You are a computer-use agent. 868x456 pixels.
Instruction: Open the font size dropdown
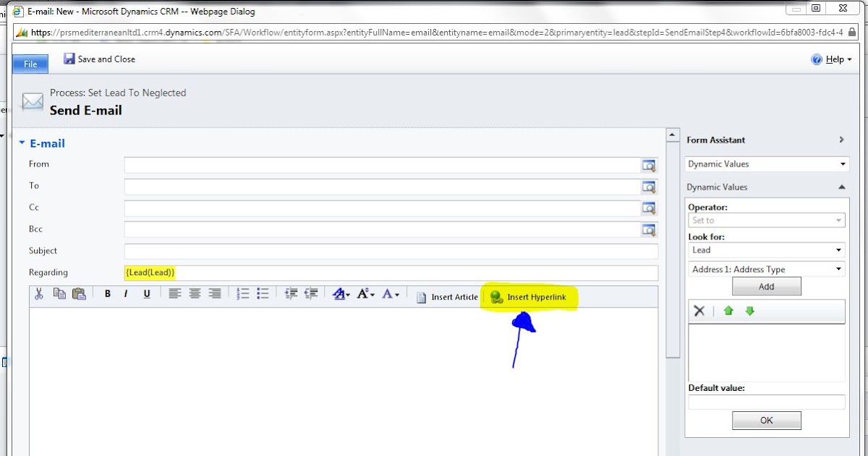pyautogui.click(x=367, y=294)
